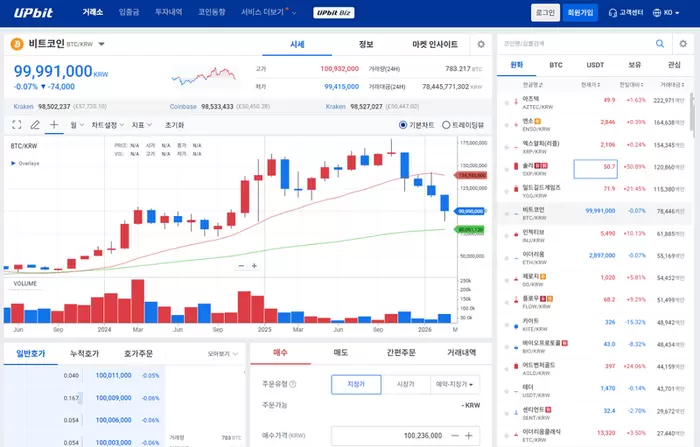Select the crosshair cursor tool
The height and width of the screenshot is (447, 700).
(54, 125)
